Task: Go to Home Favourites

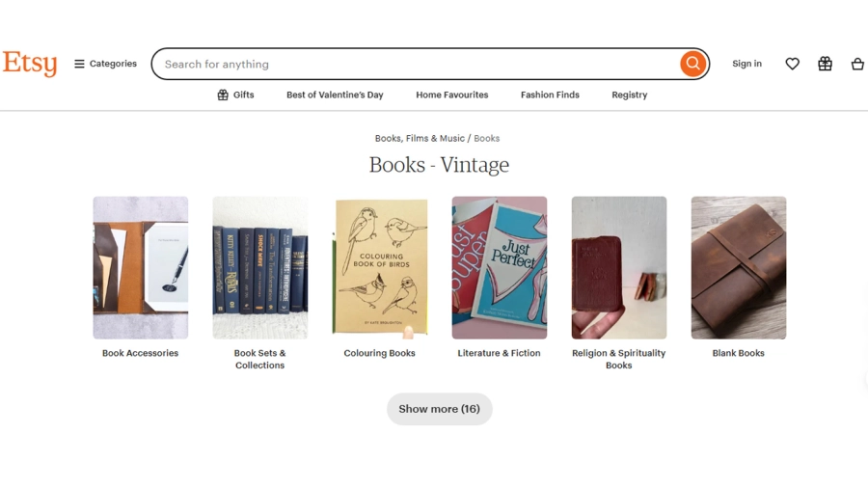Action: point(451,95)
